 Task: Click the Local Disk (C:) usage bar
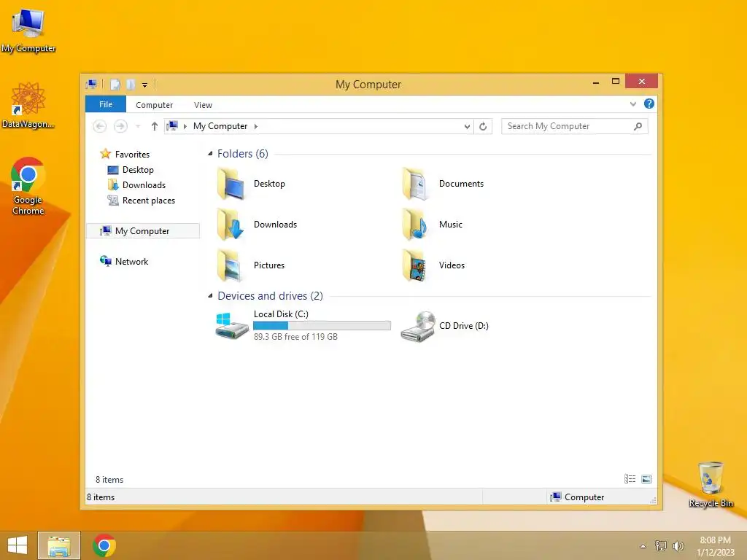pos(322,326)
